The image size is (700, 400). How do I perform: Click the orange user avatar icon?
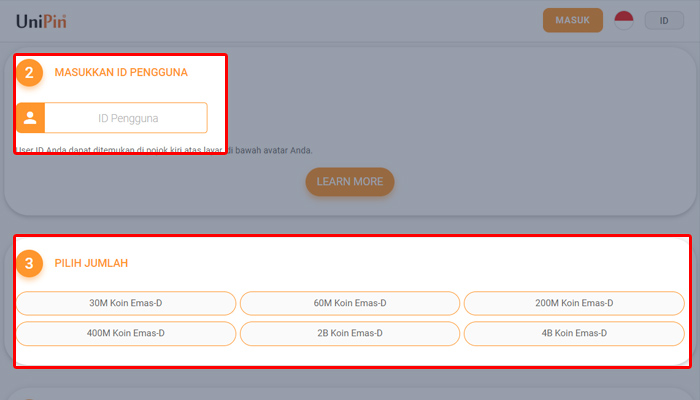click(30, 118)
